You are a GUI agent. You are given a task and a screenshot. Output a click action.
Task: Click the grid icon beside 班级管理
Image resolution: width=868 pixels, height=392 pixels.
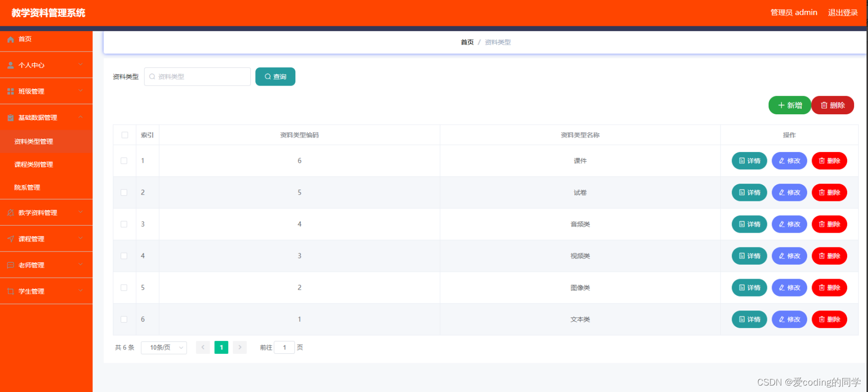pyautogui.click(x=10, y=92)
